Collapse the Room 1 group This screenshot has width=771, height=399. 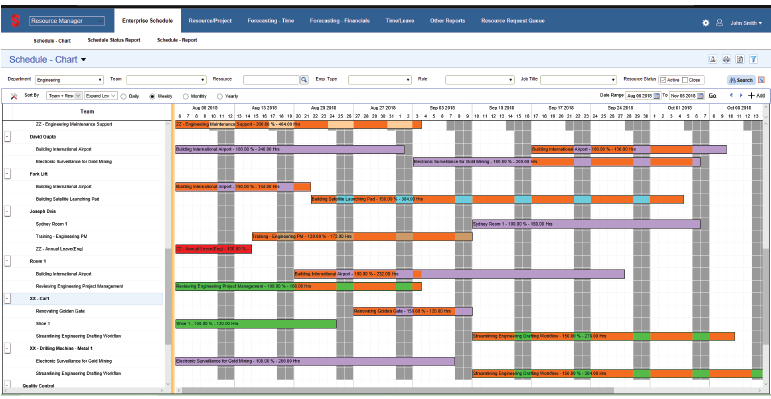(x=7, y=261)
